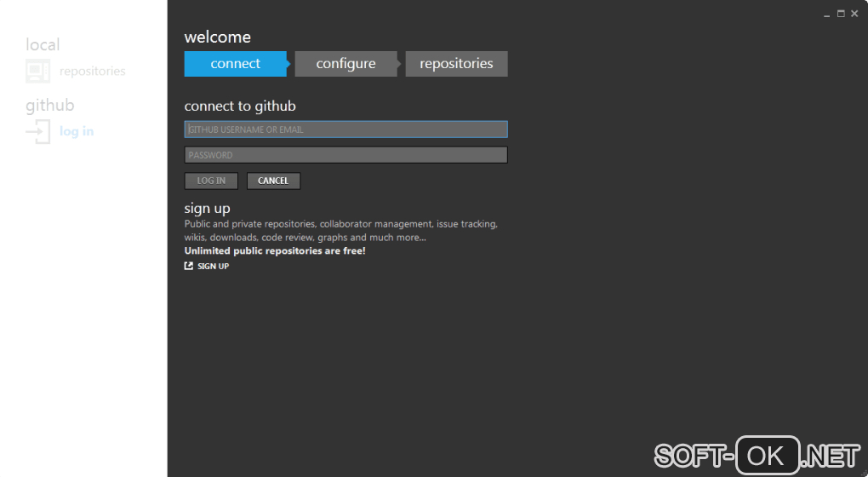Click the github log in arrow icon

37,131
